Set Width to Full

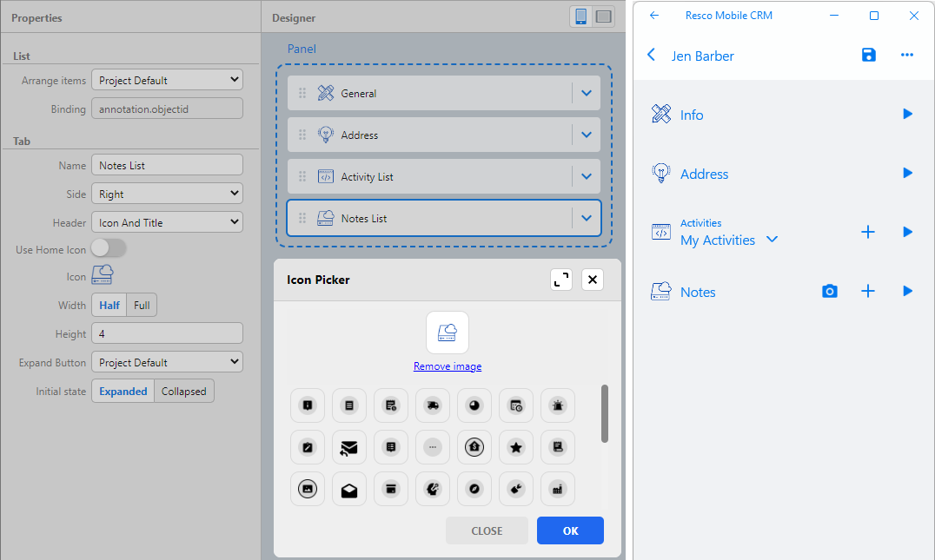pos(142,306)
